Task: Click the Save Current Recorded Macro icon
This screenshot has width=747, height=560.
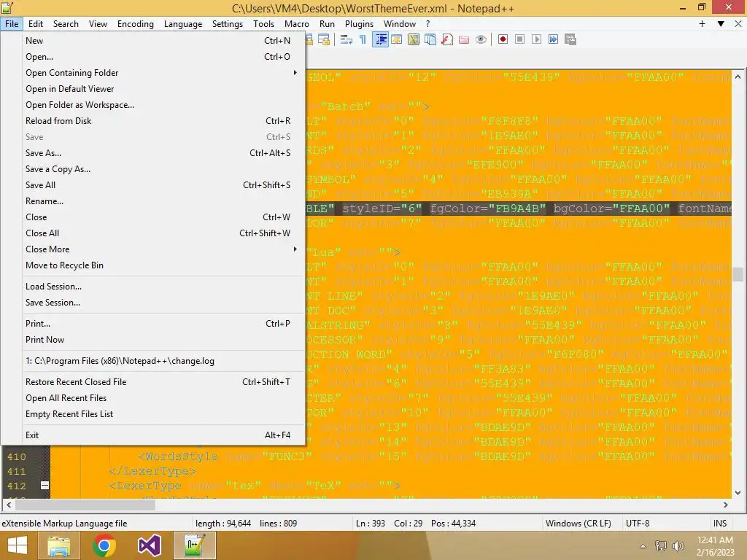Action: tap(570, 39)
